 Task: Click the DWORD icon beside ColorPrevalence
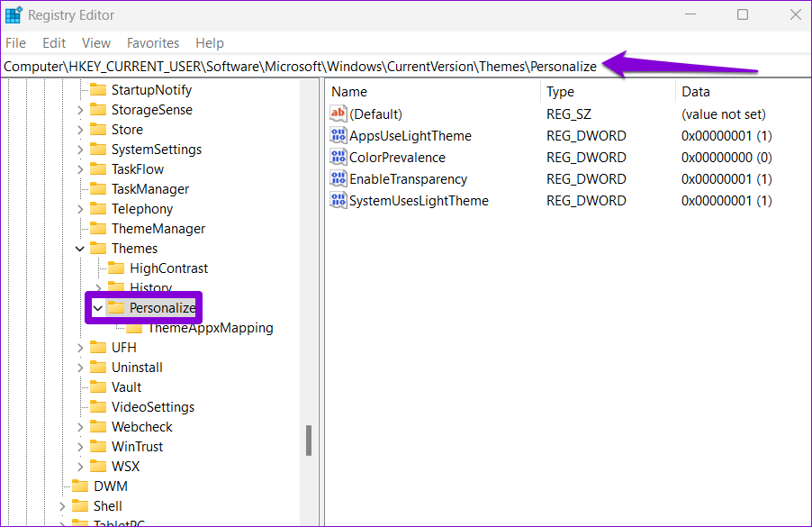[338, 158]
